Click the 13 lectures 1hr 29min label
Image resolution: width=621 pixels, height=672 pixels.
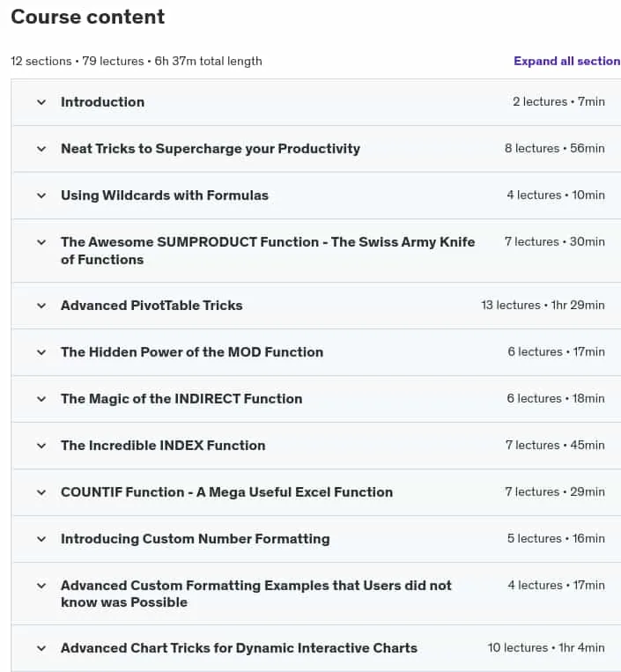pos(543,305)
